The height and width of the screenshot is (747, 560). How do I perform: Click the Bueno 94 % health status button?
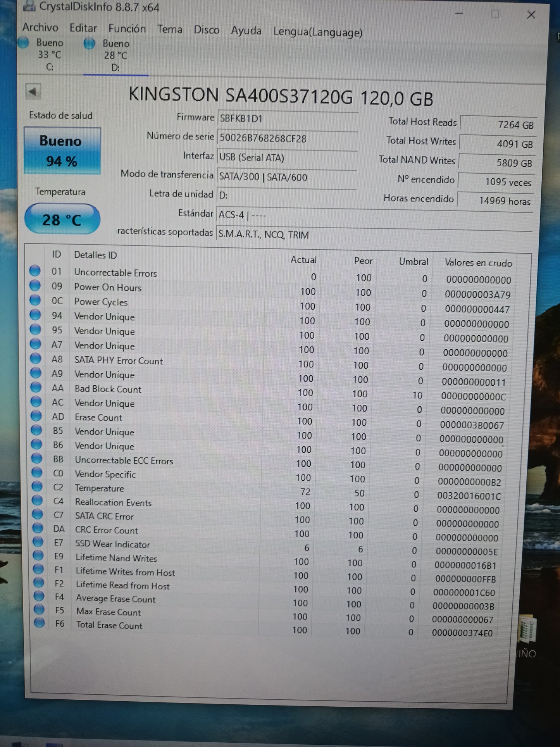(62, 150)
